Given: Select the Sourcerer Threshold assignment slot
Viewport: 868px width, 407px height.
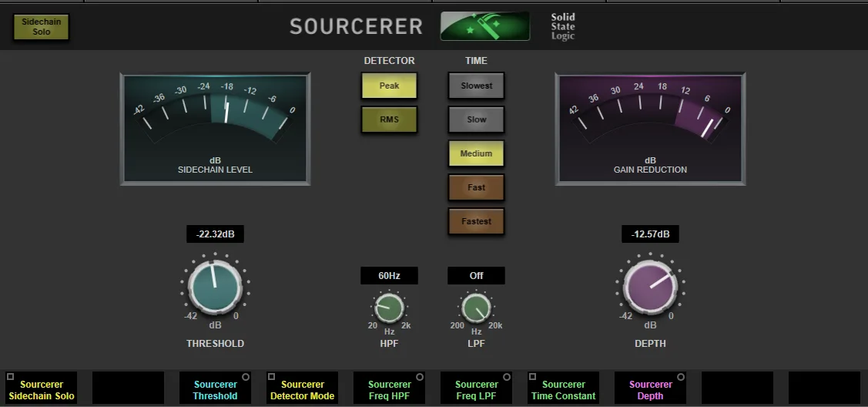Looking at the screenshot, I should point(216,388).
